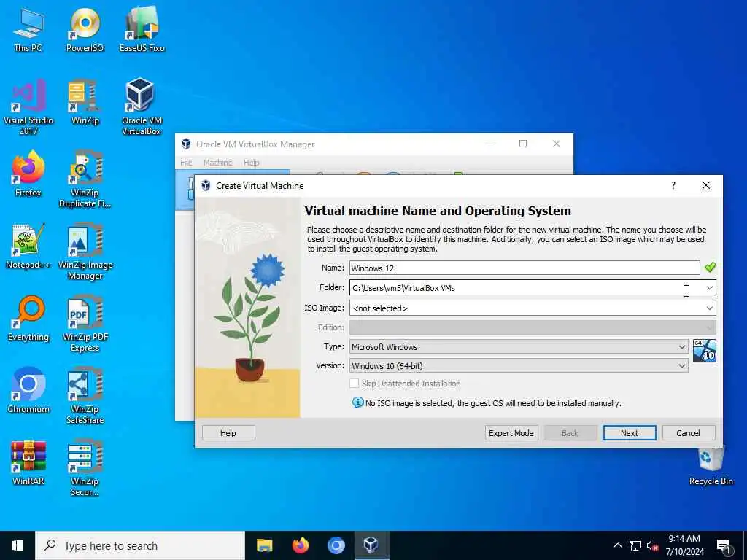The image size is (747, 560).
Task: Show hidden system tray icons
Action: [617, 545]
